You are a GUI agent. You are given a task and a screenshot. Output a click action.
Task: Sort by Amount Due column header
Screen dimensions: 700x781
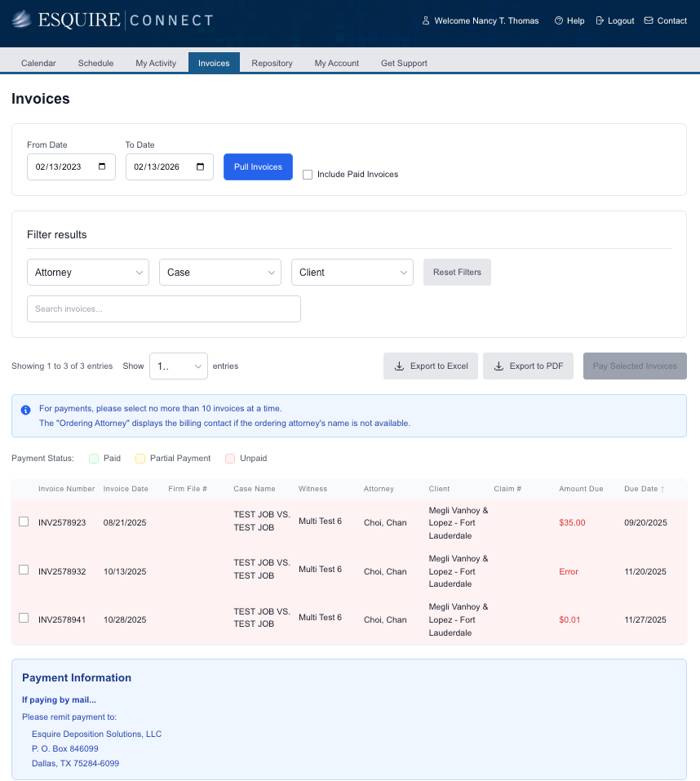pyautogui.click(x=581, y=489)
